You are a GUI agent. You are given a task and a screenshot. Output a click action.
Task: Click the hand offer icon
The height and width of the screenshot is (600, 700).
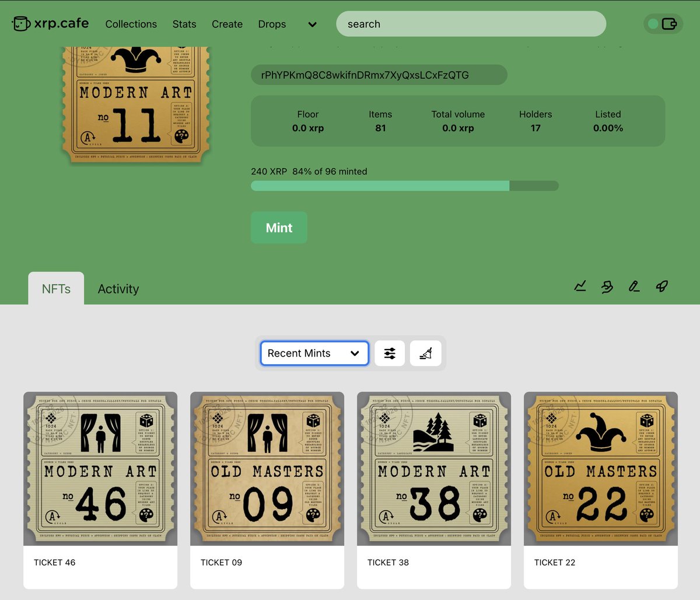click(607, 286)
